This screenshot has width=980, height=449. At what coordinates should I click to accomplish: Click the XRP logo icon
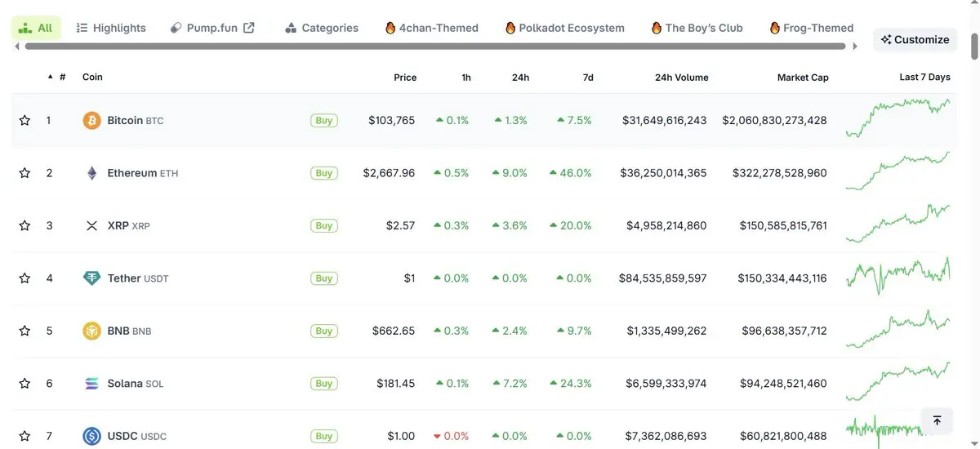pyautogui.click(x=91, y=225)
